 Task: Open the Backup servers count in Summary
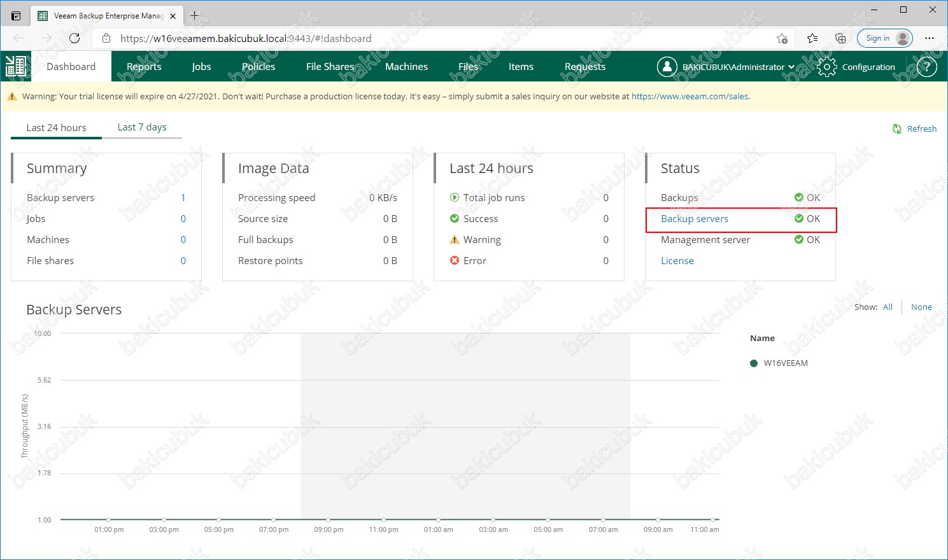coord(183,197)
